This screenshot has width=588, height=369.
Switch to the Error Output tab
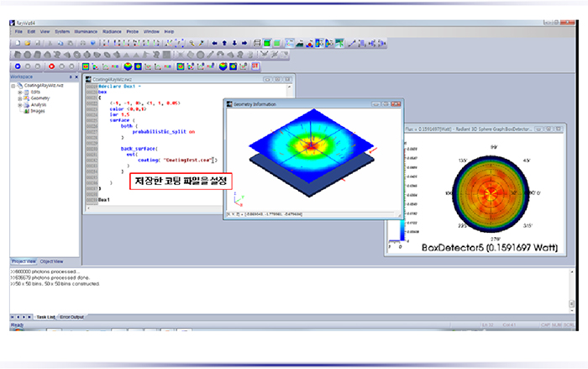point(71,316)
